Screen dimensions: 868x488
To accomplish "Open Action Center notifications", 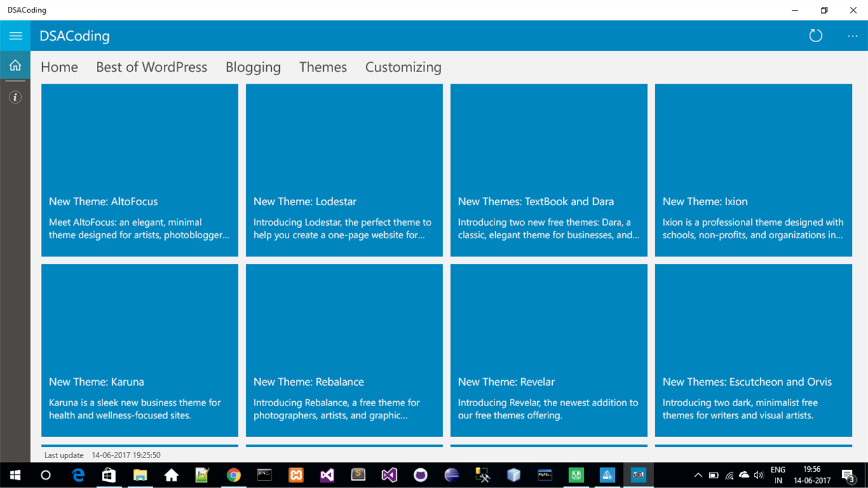I will [x=849, y=475].
